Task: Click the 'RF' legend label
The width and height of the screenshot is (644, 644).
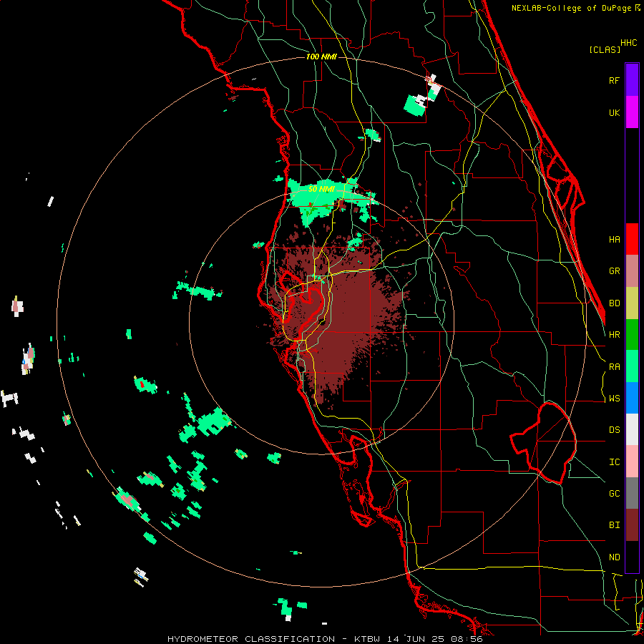Action: click(614, 80)
